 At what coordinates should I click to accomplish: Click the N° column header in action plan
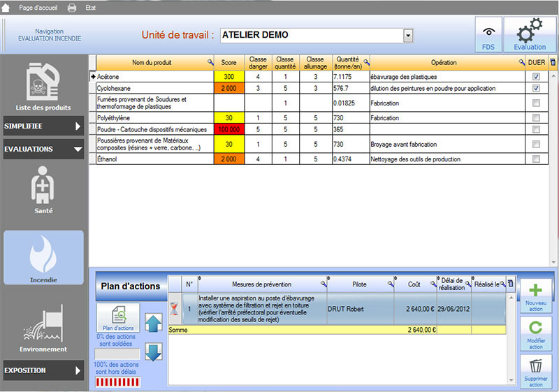click(189, 284)
